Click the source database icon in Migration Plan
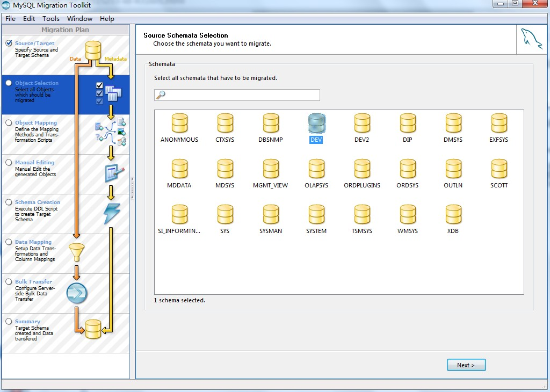 pos(93,50)
